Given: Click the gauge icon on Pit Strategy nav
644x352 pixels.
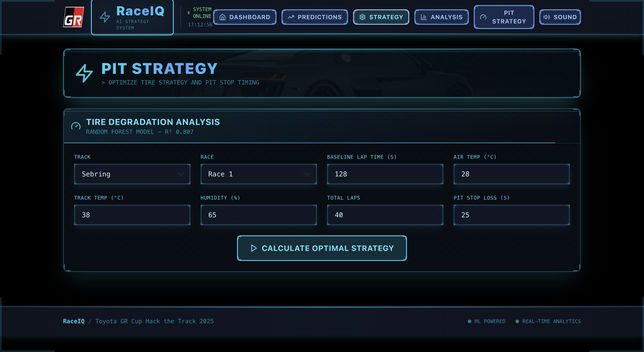Looking at the screenshot, I should (483, 17).
